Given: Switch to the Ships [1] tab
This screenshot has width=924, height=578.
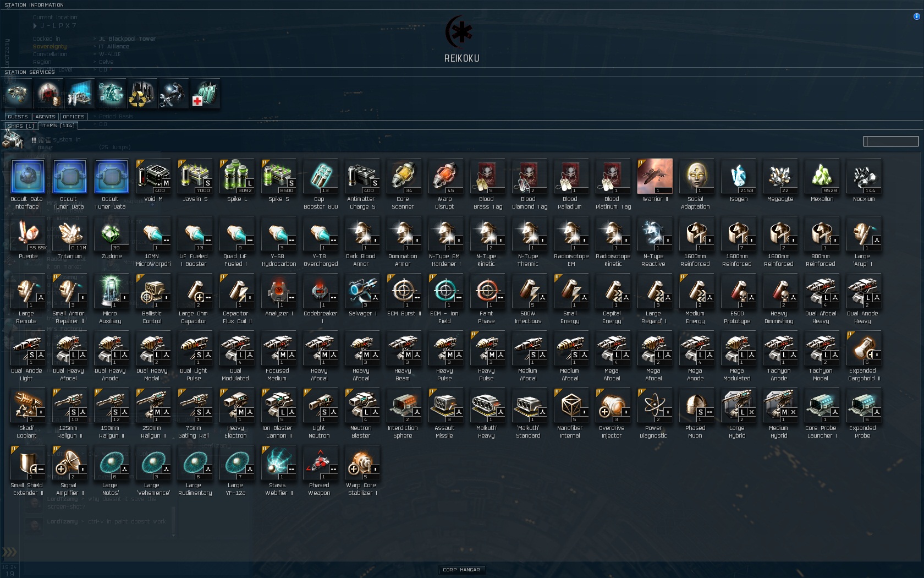Looking at the screenshot, I should pos(21,126).
